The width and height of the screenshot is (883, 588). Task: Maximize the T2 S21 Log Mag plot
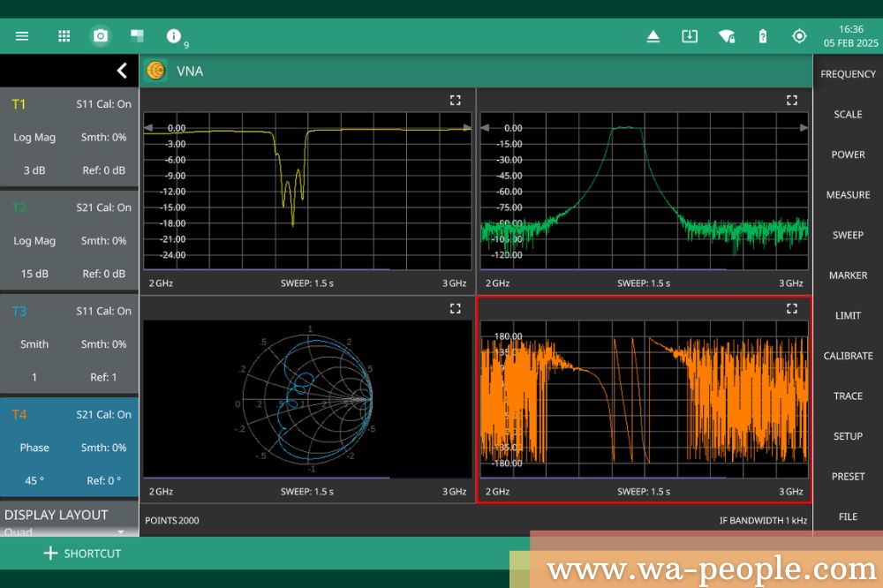click(x=792, y=101)
